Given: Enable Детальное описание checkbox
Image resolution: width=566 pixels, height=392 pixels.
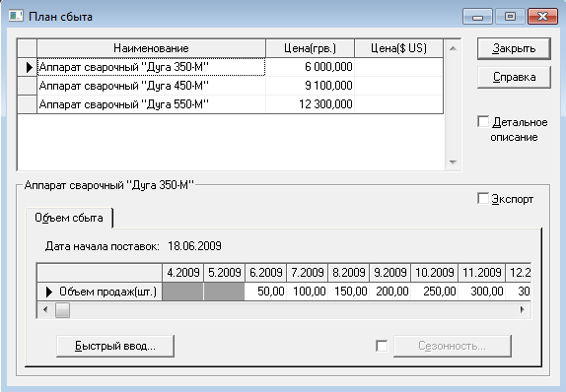Looking at the screenshot, I should click(483, 122).
